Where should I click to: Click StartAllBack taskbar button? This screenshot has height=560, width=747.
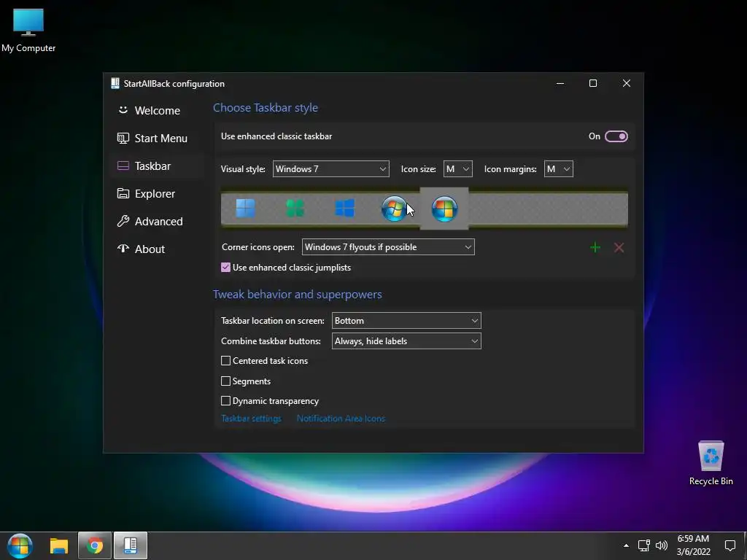pyautogui.click(x=131, y=545)
